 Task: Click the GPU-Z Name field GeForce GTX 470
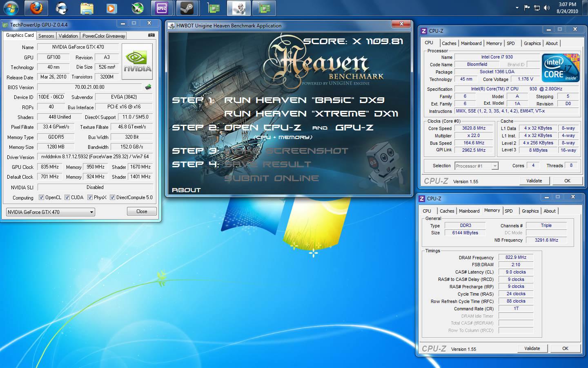click(78, 47)
